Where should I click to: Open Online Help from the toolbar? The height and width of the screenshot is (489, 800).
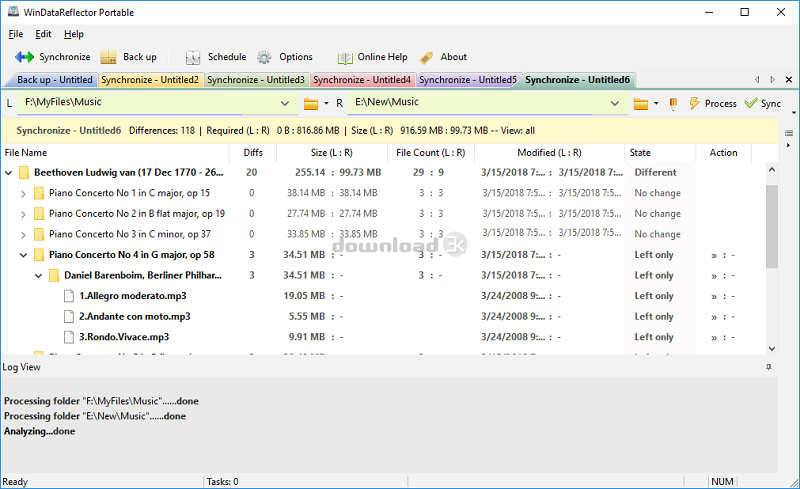click(345, 57)
